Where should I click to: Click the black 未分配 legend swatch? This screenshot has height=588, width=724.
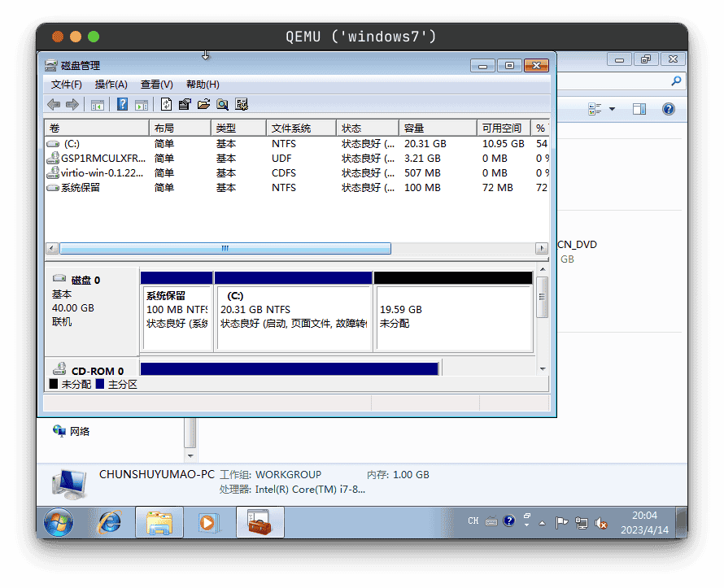click(54, 384)
